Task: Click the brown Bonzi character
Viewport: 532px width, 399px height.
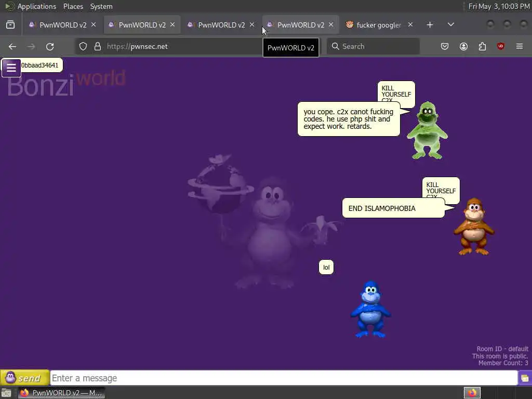Action: [474, 227]
